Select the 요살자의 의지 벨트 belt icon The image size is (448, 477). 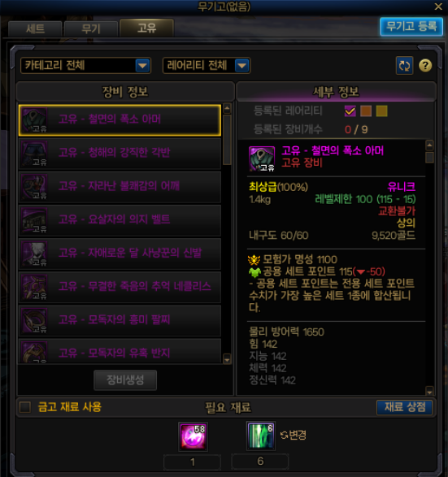click(x=35, y=220)
